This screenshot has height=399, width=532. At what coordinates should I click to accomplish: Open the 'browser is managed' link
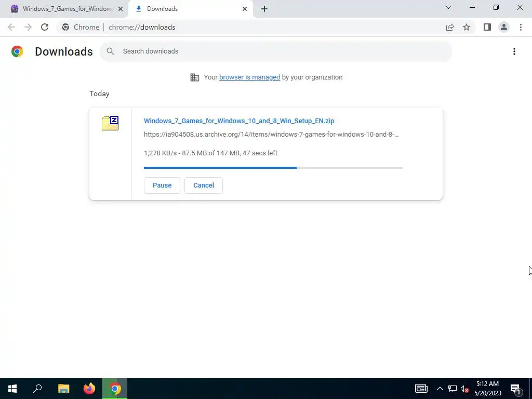[250, 77]
